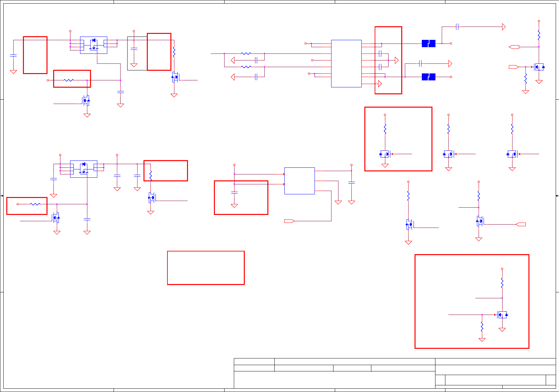Click the port connector right of the lower-right transistor
559x392 pixels.
(x=520, y=224)
